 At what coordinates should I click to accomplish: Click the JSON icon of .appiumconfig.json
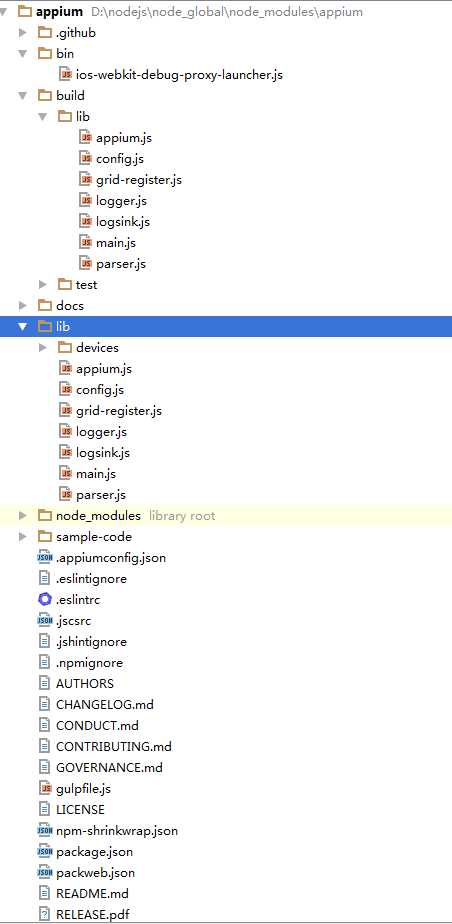coord(45,557)
